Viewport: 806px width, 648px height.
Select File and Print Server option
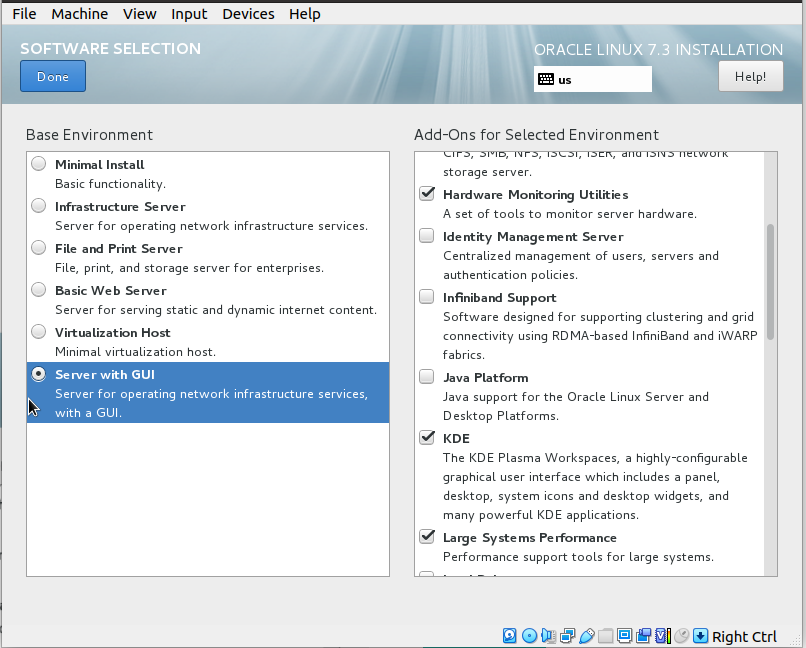(39, 248)
